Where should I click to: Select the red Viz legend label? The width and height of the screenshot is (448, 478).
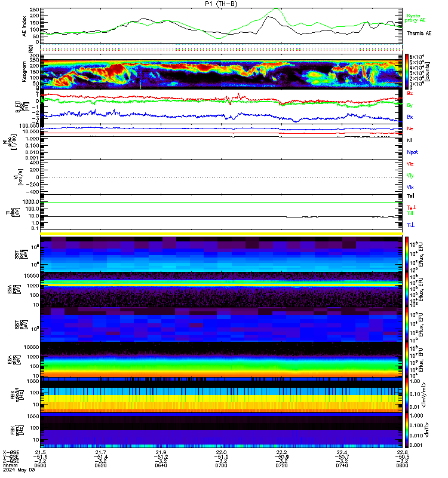pos(410,164)
